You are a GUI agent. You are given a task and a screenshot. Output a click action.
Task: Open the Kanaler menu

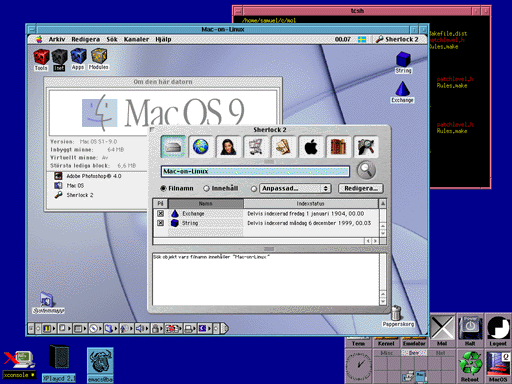coord(136,39)
